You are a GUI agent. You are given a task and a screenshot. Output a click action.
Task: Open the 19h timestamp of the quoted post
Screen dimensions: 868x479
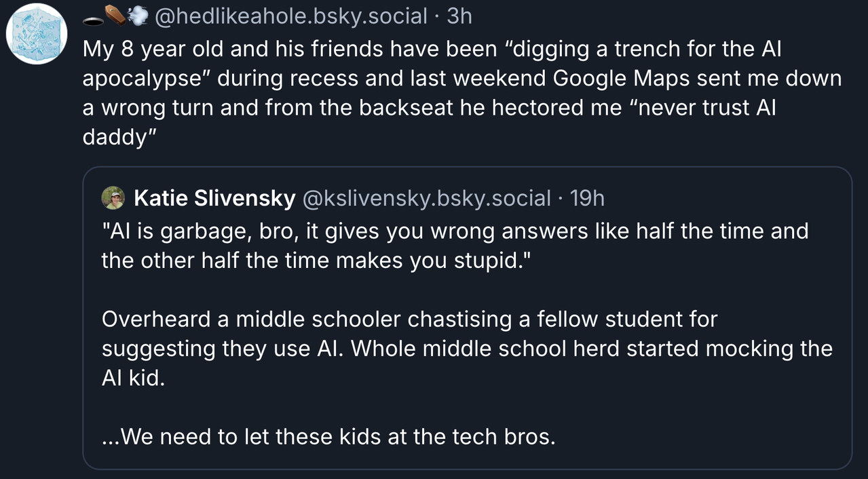[x=587, y=198]
